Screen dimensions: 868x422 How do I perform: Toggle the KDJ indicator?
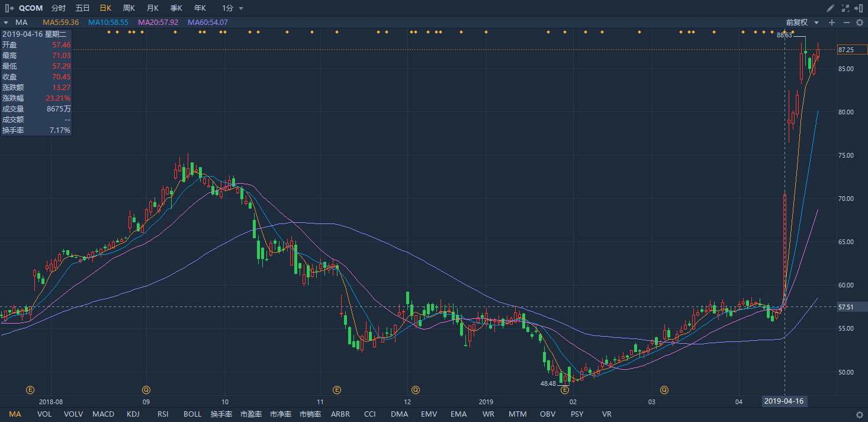pyautogui.click(x=133, y=414)
